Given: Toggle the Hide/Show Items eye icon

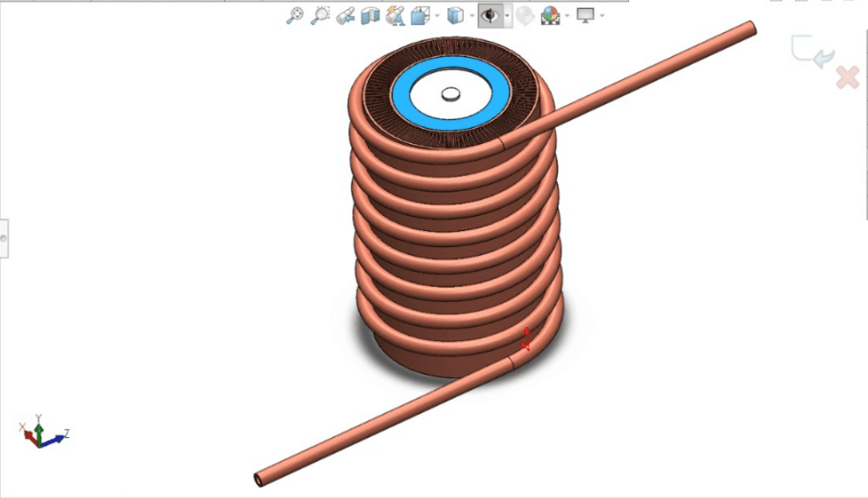Looking at the screenshot, I should [x=489, y=15].
